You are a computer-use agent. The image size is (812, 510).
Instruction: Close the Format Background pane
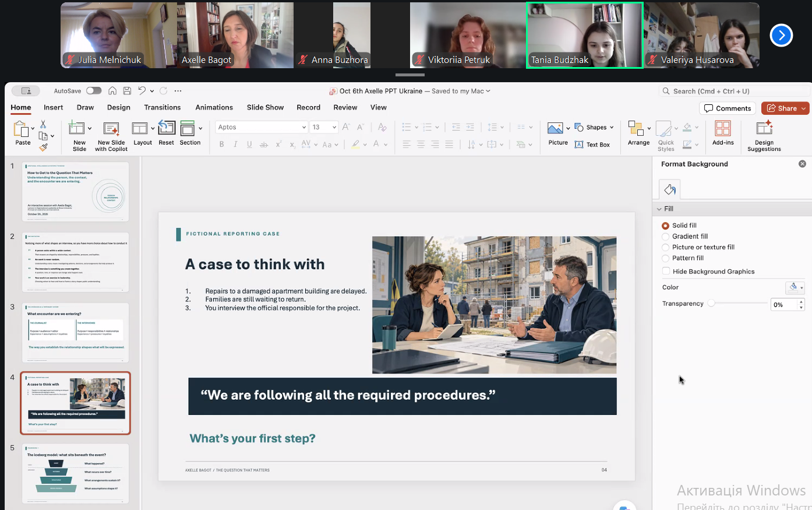[x=802, y=164]
